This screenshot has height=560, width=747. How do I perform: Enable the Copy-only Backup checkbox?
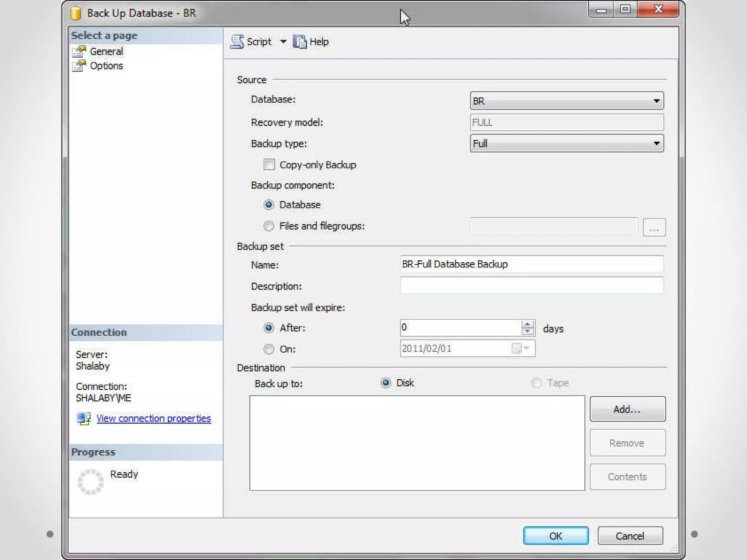pos(269,164)
